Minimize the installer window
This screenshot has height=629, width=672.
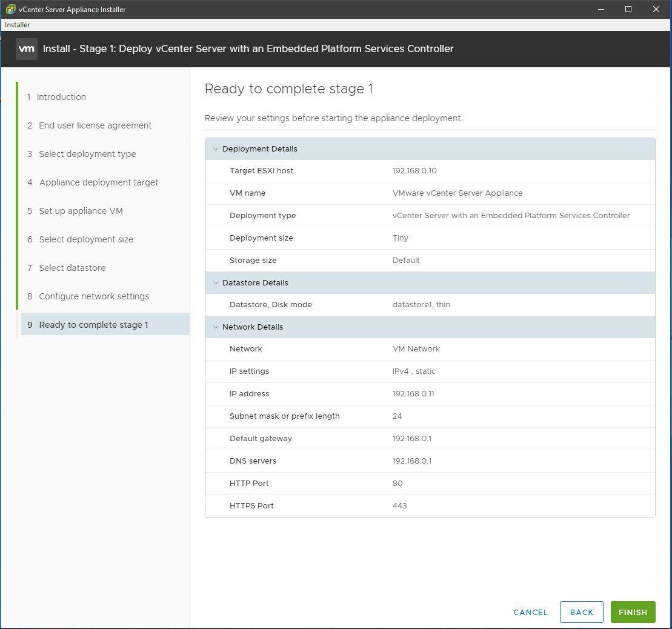click(601, 9)
